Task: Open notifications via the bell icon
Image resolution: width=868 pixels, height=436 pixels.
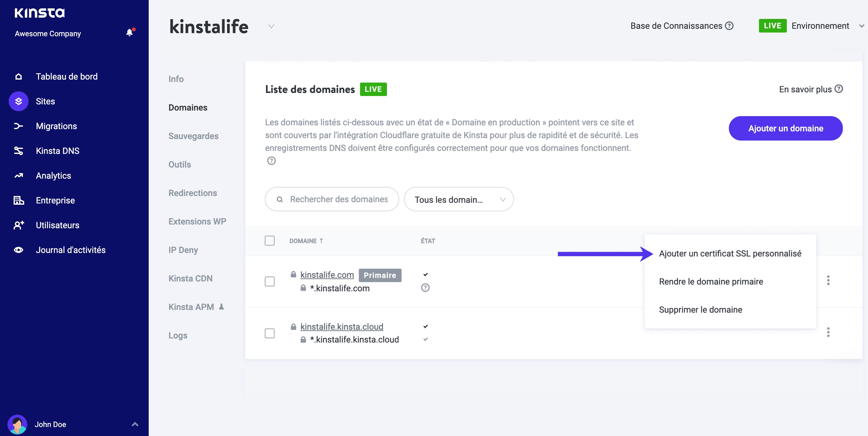Action: (x=129, y=33)
